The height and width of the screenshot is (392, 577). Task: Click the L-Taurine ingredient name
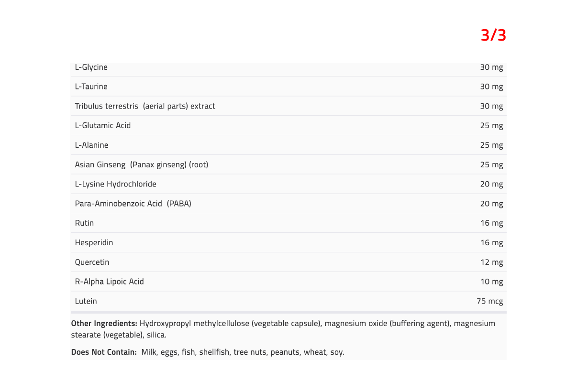91,87
